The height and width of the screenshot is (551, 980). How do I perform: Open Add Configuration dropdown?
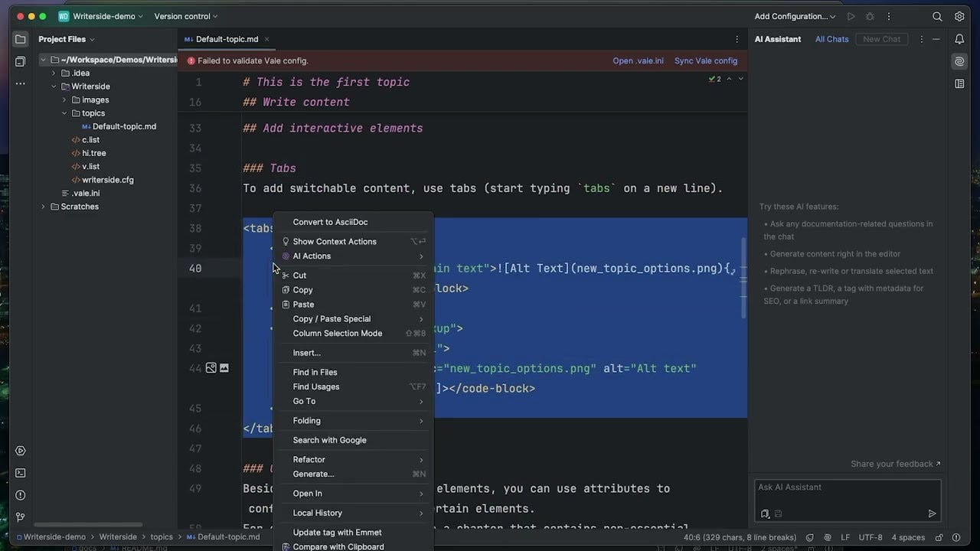[795, 16]
